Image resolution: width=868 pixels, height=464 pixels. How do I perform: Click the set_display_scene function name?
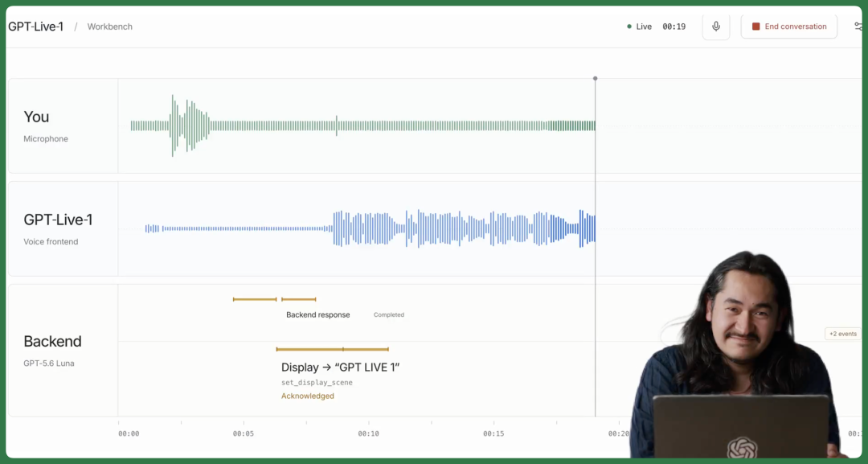(x=317, y=383)
